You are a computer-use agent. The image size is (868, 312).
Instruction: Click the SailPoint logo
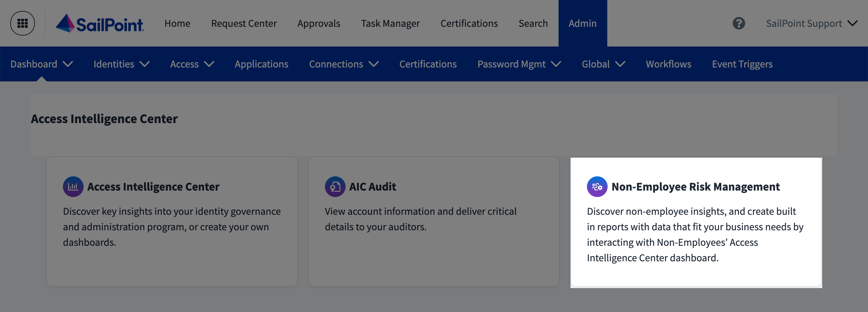(100, 23)
